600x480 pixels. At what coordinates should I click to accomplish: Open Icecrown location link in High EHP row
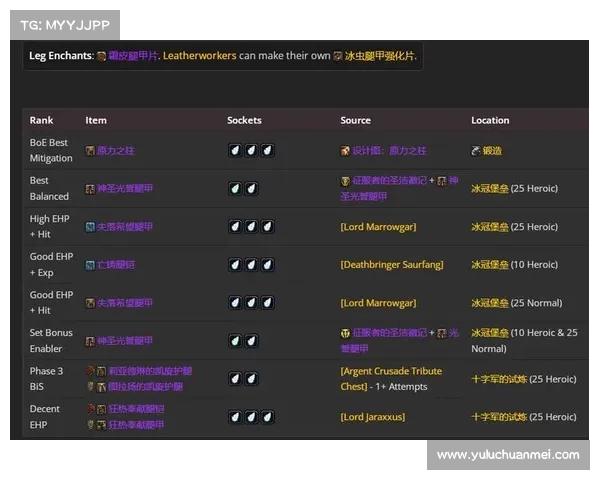tap(490, 227)
